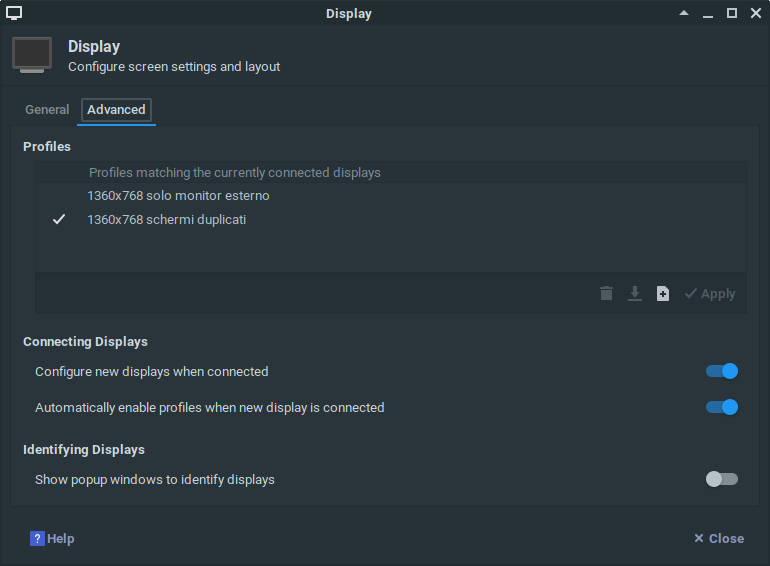
Task: Click the Display window menu icon in titlebar
Action: point(14,13)
